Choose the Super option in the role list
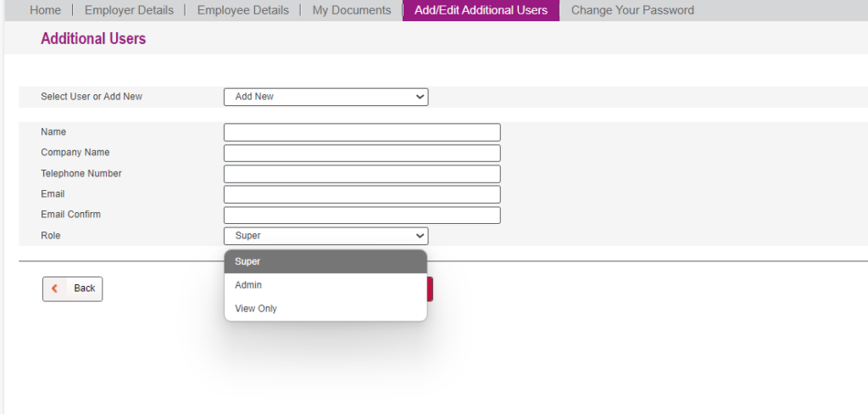868x414 pixels. pos(325,261)
